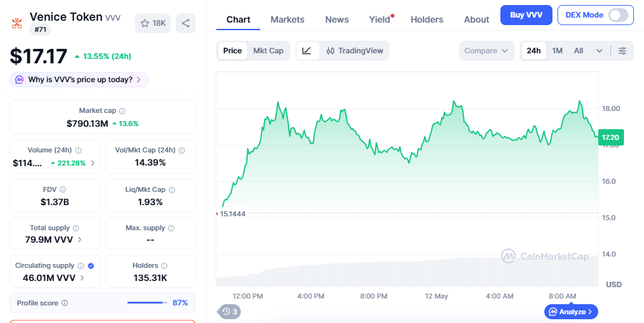Image resolution: width=644 pixels, height=323 pixels.
Task: Open Market cap info icon
Action: 122,111
